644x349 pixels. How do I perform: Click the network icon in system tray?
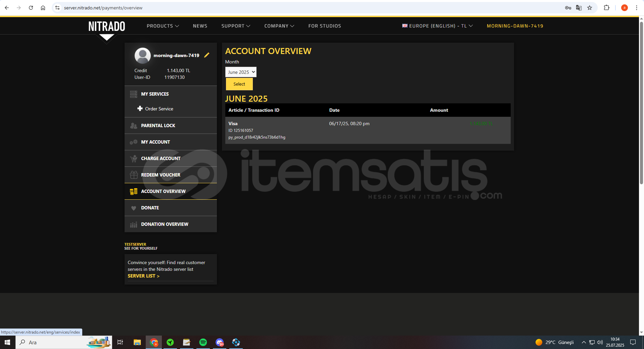[x=592, y=342]
